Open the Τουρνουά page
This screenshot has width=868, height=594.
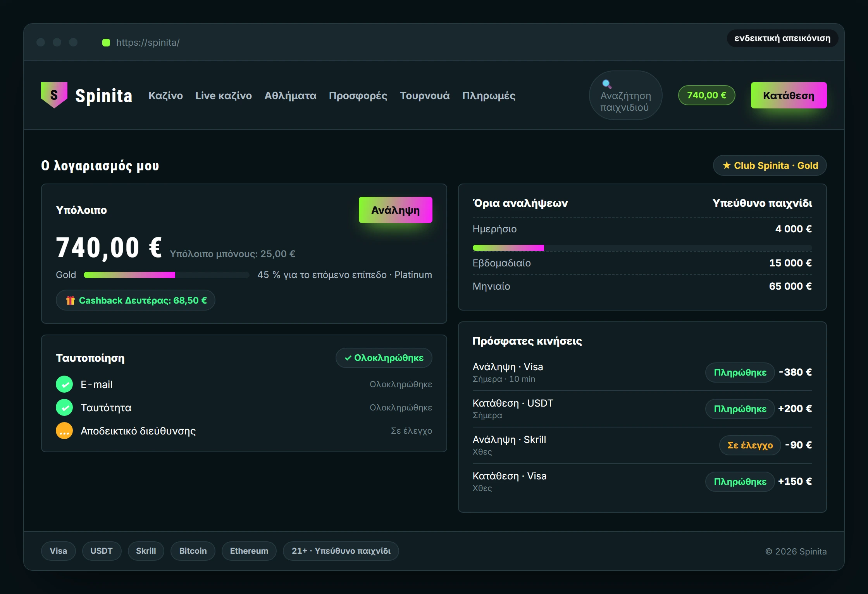(425, 96)
